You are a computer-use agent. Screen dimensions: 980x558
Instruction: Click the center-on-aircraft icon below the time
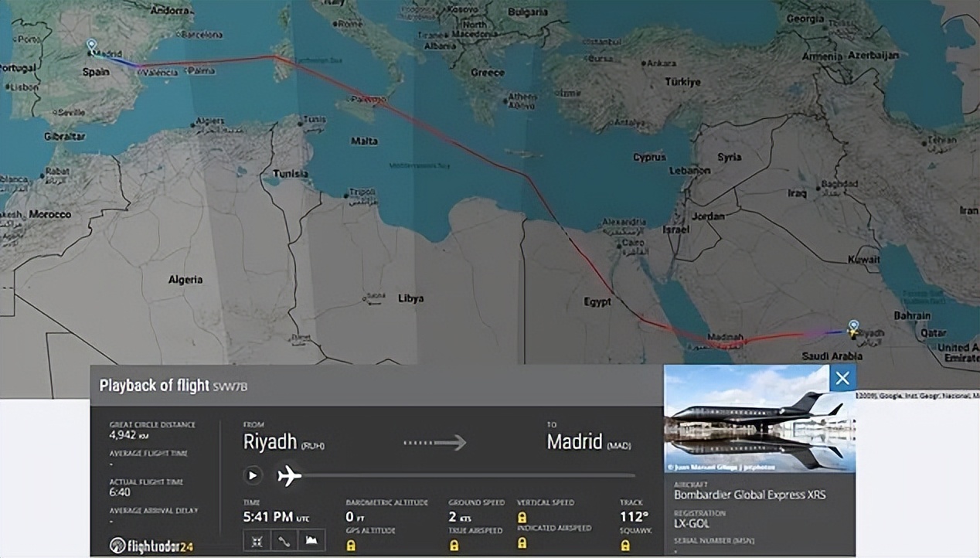pos(257,540)
